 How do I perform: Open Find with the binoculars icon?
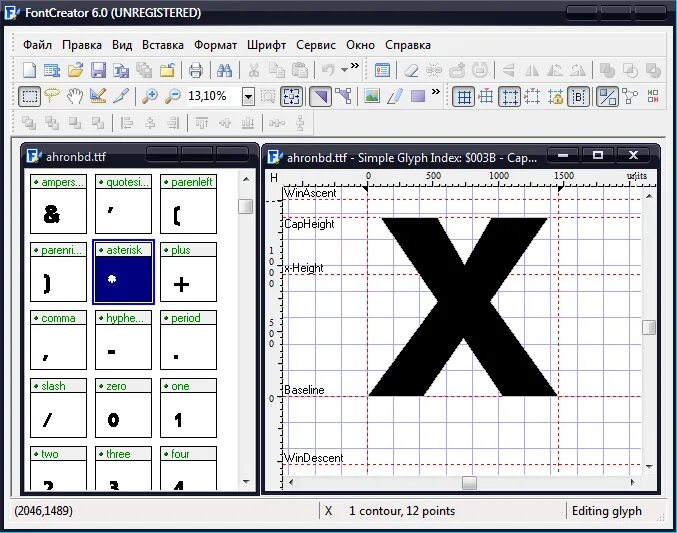point(224,70)
